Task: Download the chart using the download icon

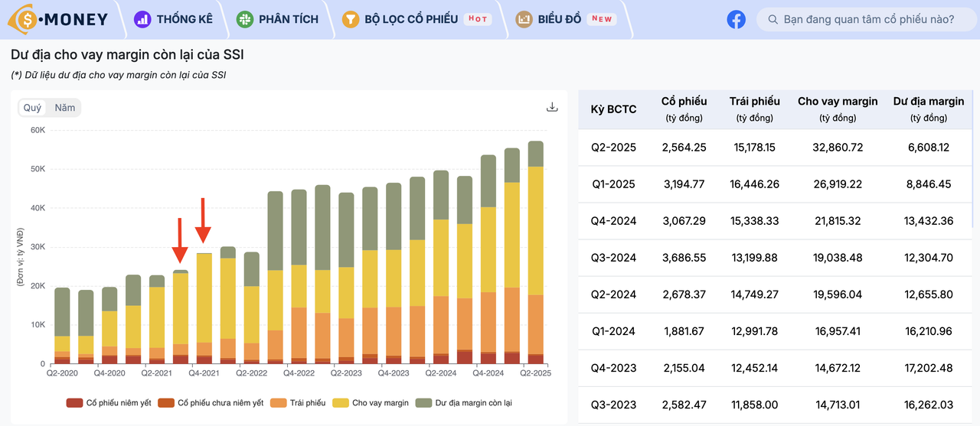Action: click(x=552, y=107)
